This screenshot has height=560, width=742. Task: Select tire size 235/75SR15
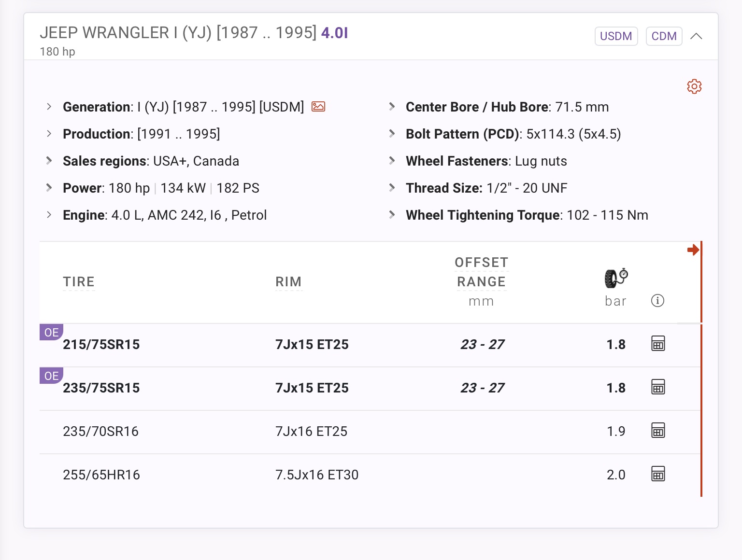click(x=101, y=388)
